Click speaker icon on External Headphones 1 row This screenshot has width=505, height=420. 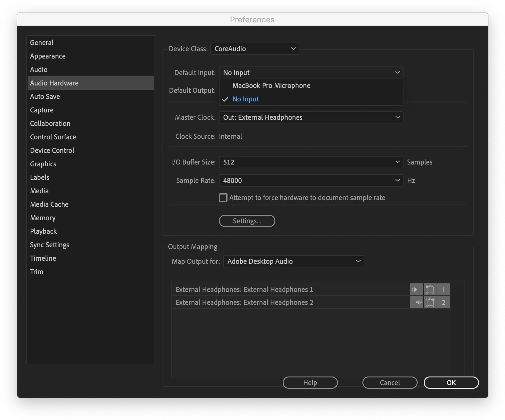[416, 289]
